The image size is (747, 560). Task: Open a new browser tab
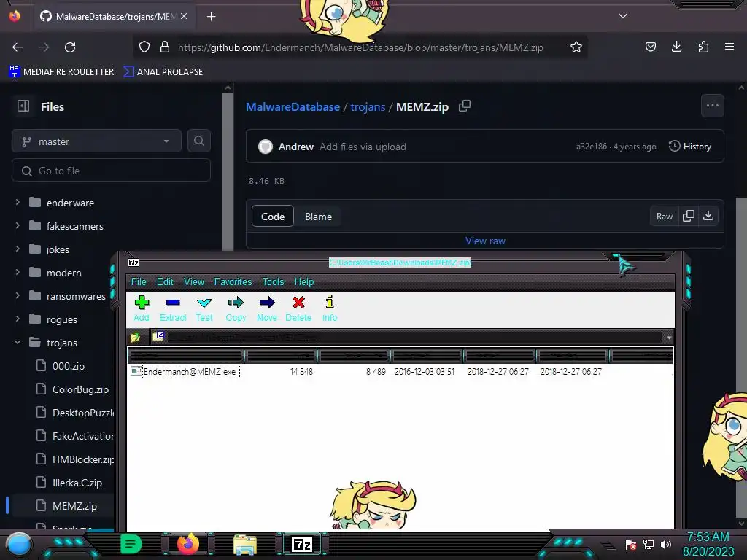click(x=211, y=17)
